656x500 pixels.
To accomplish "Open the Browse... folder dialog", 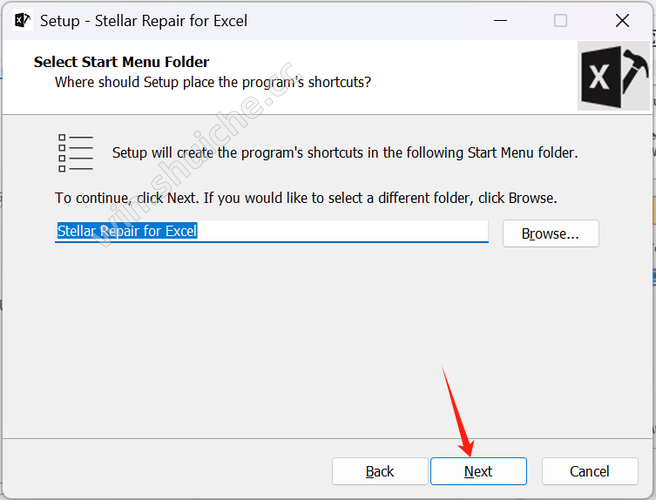I will [551, 233].
